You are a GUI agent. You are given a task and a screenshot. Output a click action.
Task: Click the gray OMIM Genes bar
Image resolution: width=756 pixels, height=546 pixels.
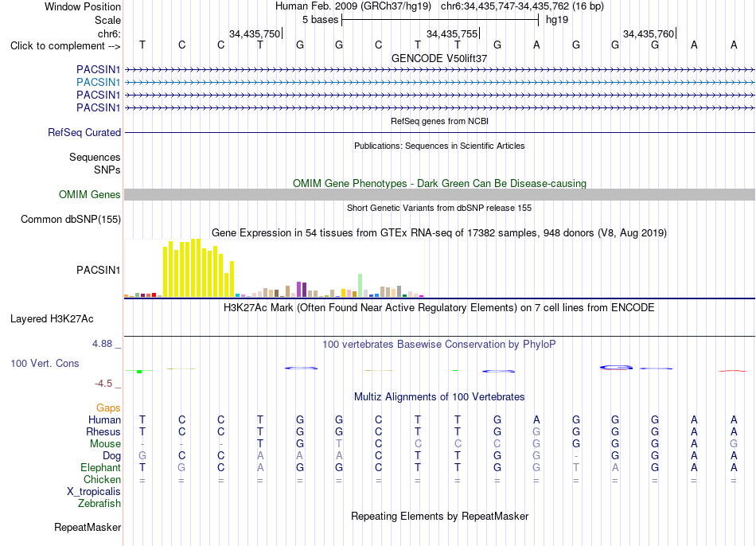[x=439, y=194]
